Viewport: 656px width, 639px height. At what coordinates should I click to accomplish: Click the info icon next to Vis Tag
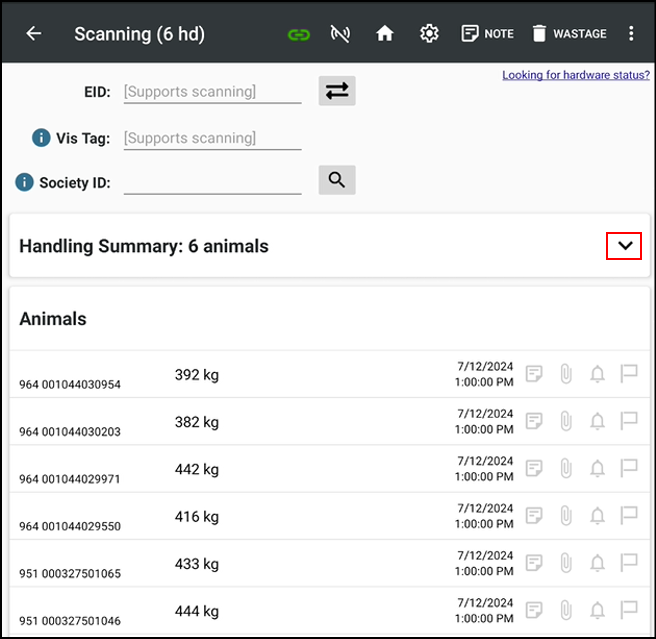[x=41, y=138]
